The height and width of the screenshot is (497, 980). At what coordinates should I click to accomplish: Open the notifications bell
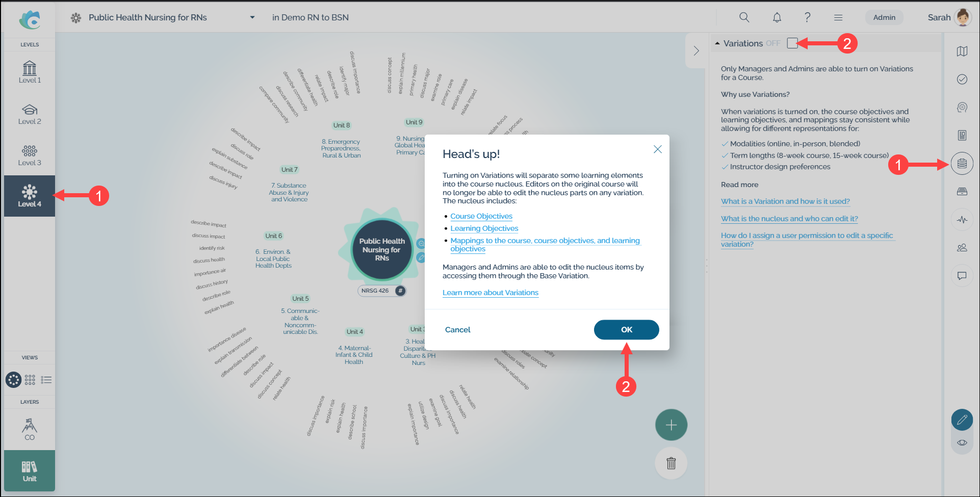tap(777, 17)
